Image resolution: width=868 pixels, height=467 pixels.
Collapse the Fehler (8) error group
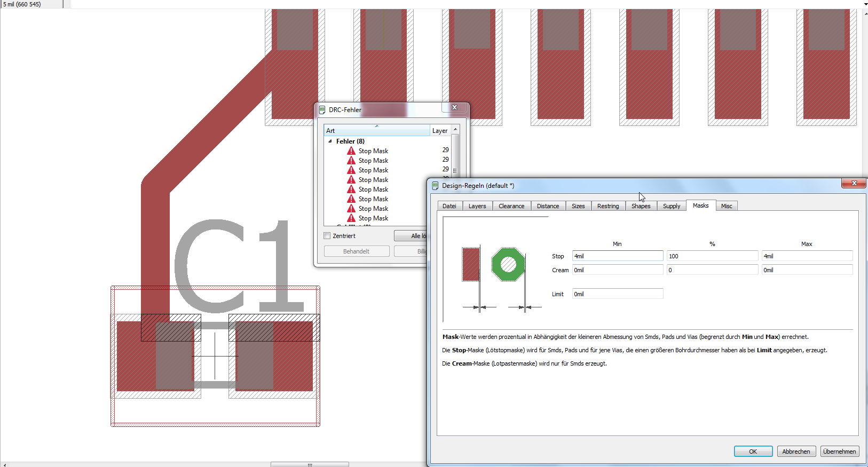point(330,141)
